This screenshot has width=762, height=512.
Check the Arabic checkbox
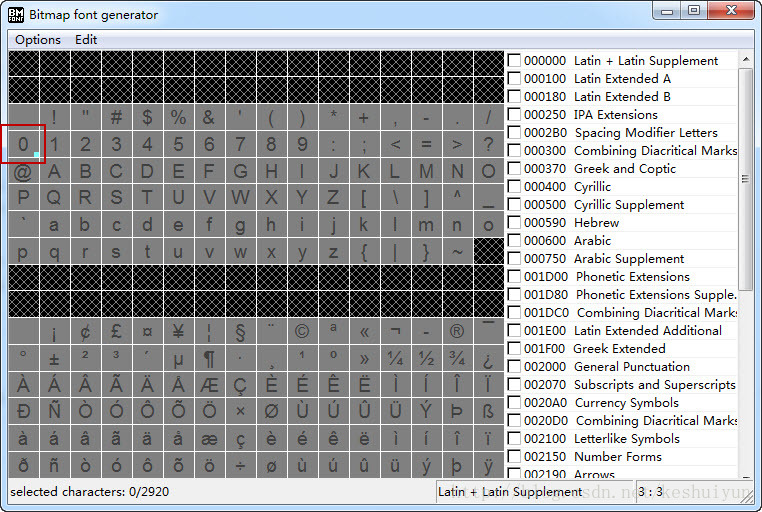514,240
